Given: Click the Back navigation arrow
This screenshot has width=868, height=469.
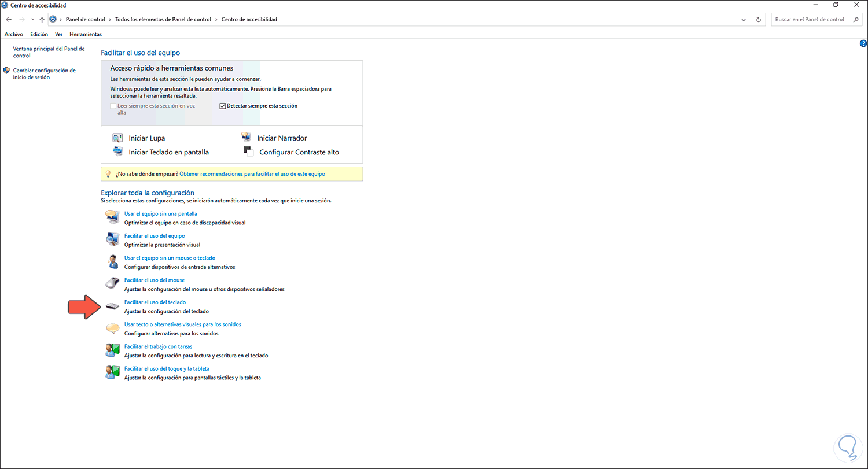Looking at the screenshot, I should pos(9,19).
